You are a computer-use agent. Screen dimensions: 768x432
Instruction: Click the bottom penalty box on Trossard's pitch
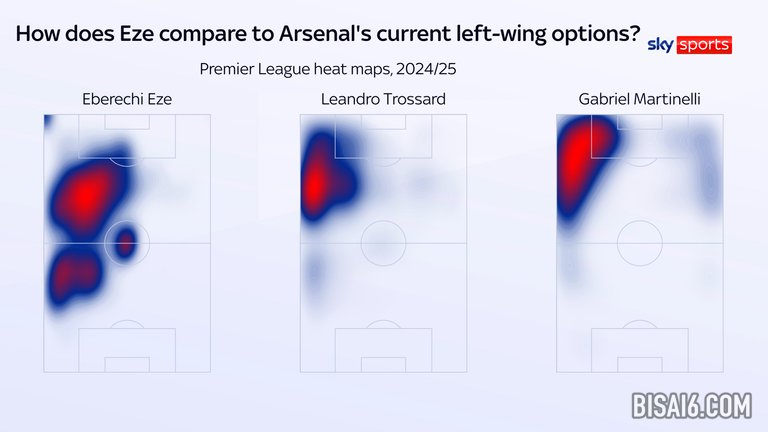coord(383,348)
